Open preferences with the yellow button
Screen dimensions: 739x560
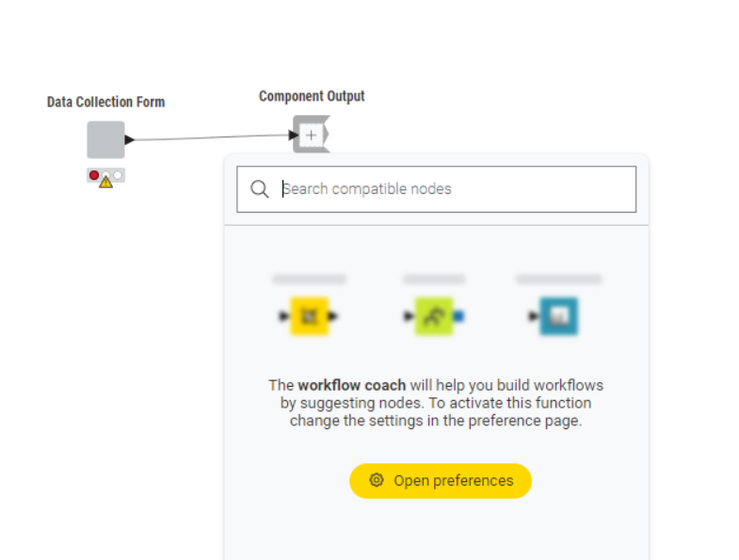pyautogui.click(x=441, y=481)
